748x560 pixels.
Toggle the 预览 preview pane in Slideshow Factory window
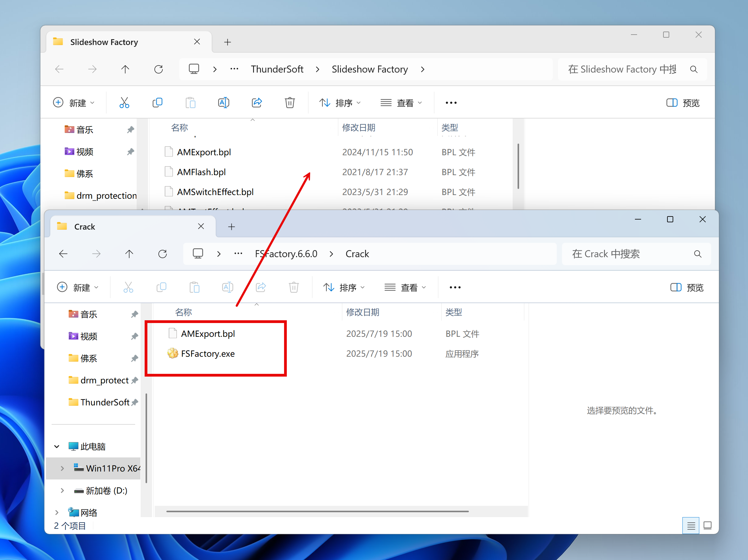pyautogui.click(x=682, y=103)
